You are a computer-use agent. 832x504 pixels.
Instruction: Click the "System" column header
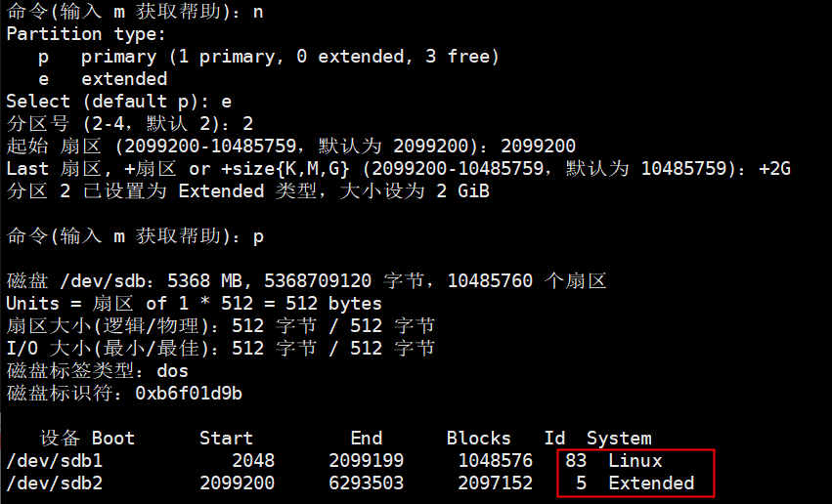[619, 439]
